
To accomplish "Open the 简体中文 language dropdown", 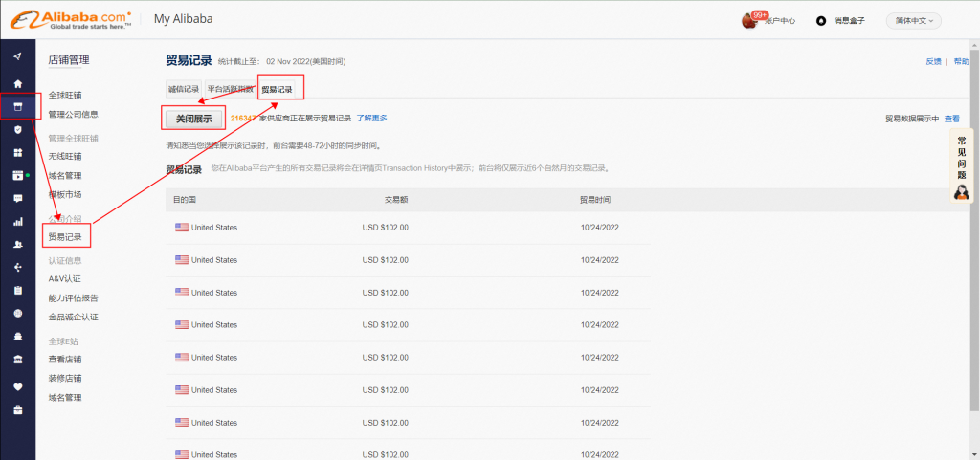I will click(913, 21).
